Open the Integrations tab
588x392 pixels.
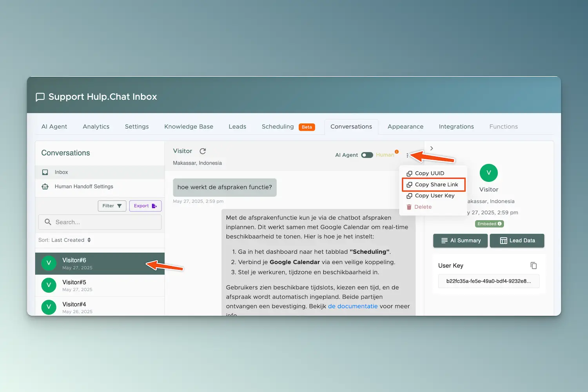coord(456,127)
